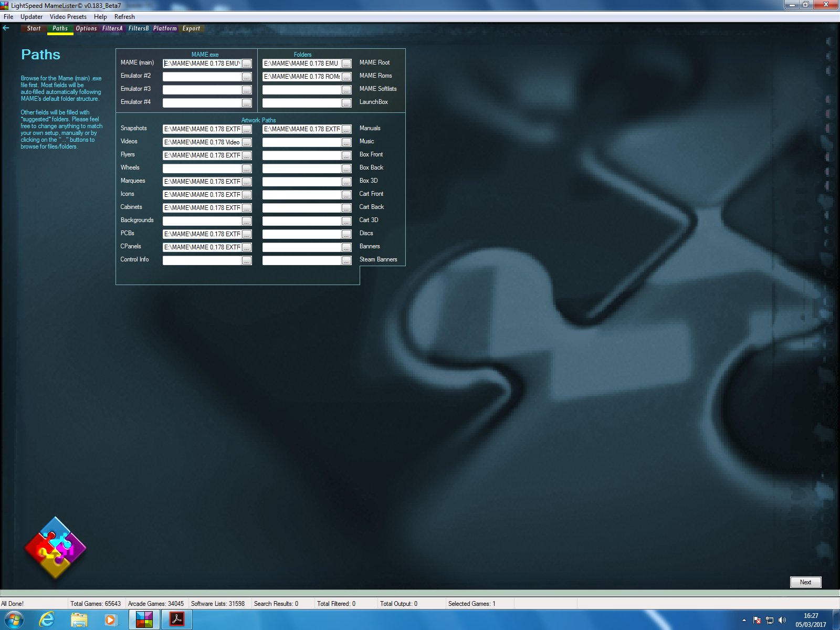Click the Videos path input field
840x630 pixels.
point(202,142)
